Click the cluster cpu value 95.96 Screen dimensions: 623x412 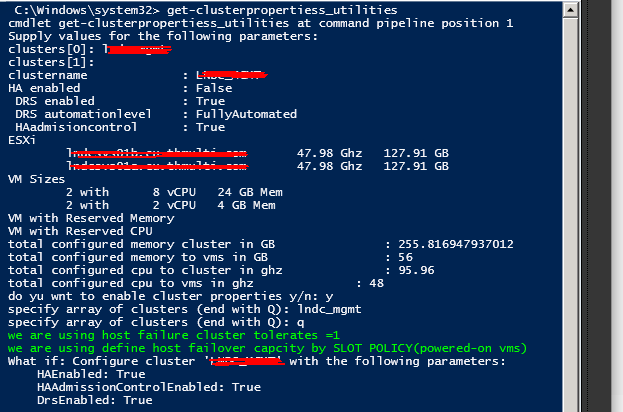(x=416, y=271)
